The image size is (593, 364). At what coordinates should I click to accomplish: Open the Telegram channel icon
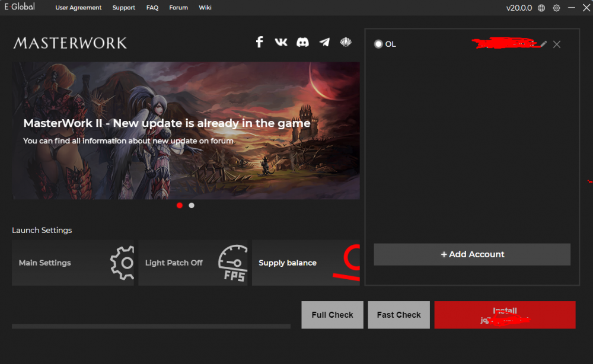point(324,42)
